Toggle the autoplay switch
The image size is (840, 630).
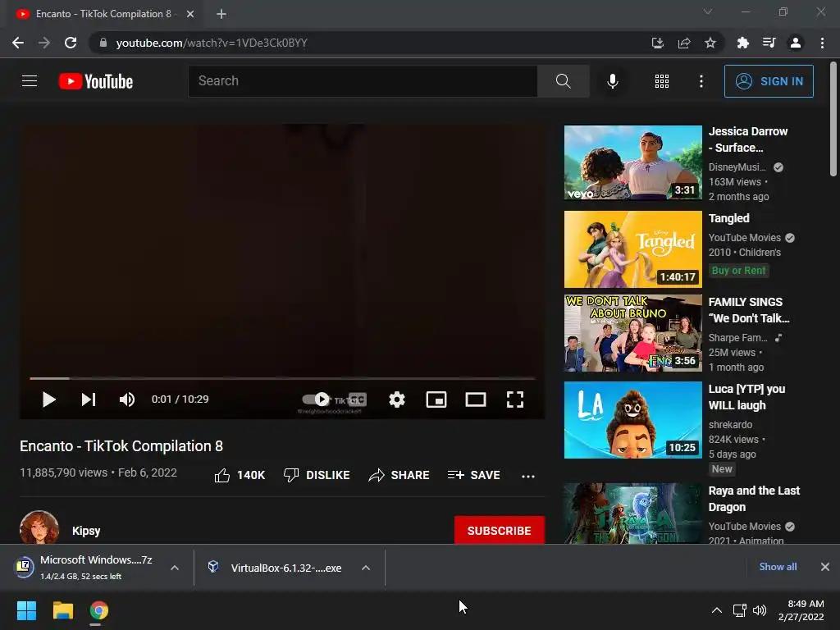tap(316, 399)
